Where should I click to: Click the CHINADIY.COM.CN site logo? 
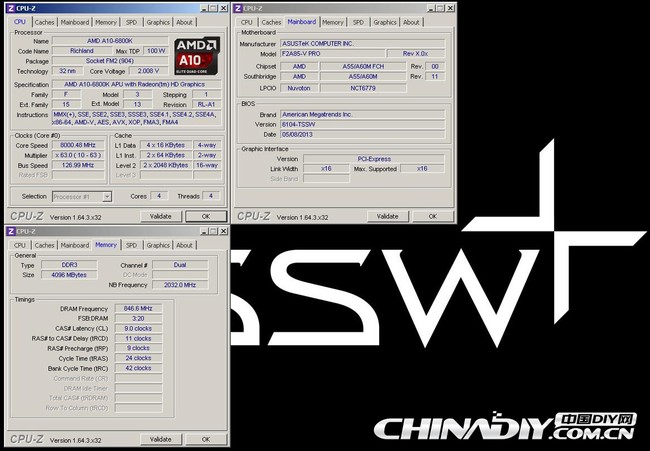point(505,426)
